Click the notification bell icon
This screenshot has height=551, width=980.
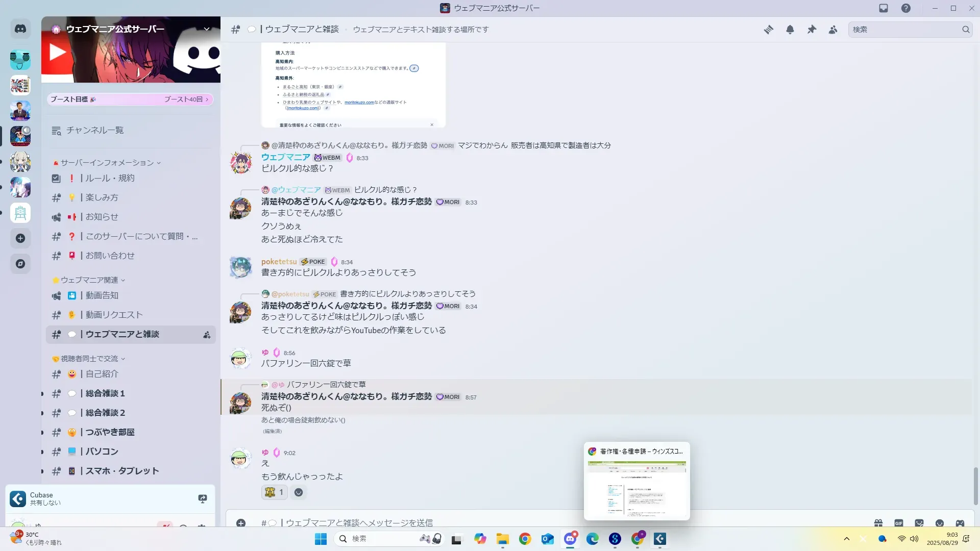pos(790,30)
